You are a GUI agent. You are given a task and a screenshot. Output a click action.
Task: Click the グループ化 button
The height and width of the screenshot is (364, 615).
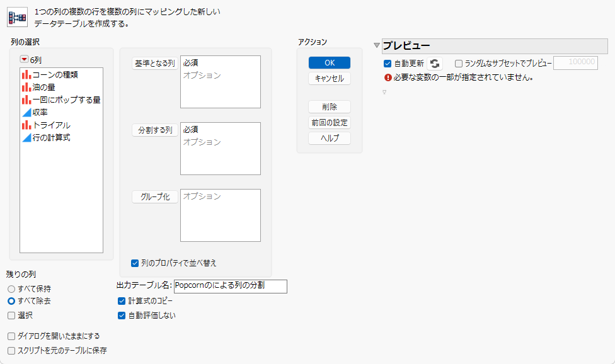pyautogui.click(x=155, y=196)
